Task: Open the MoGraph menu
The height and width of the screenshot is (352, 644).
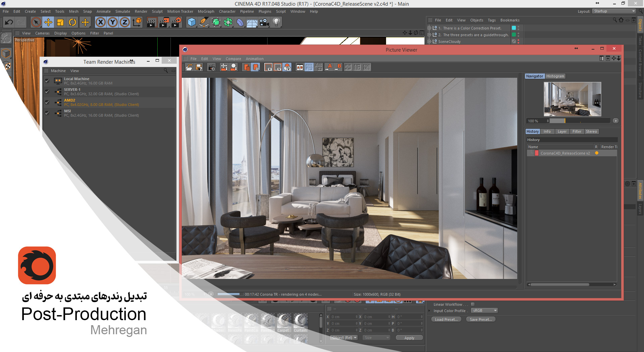Action: click(x=206, y=11)
